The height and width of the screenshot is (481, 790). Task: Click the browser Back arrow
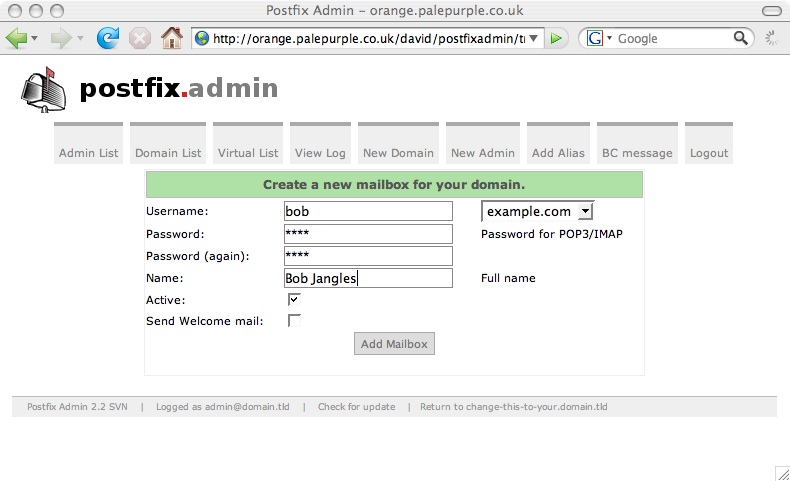point(17,38)
